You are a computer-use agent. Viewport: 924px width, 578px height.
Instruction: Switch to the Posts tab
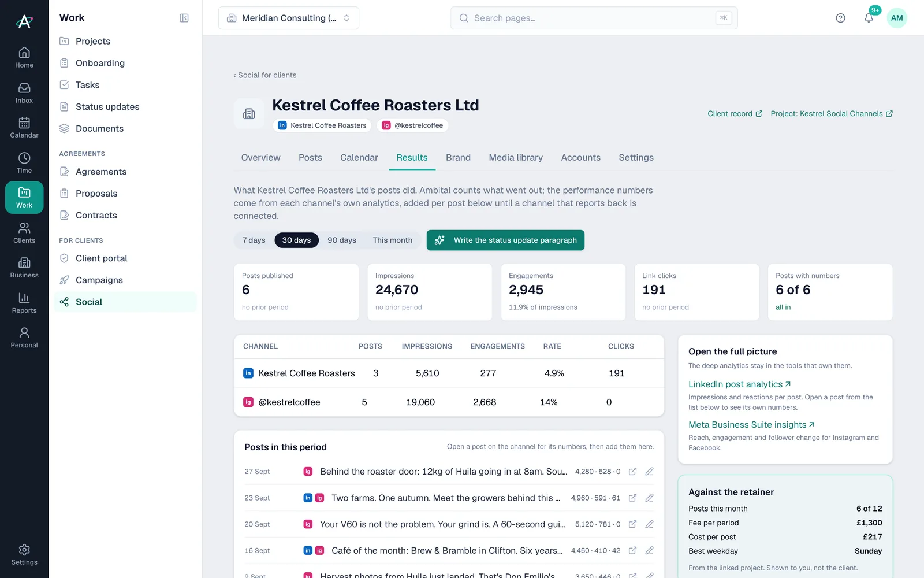click(x=310, y=158)
